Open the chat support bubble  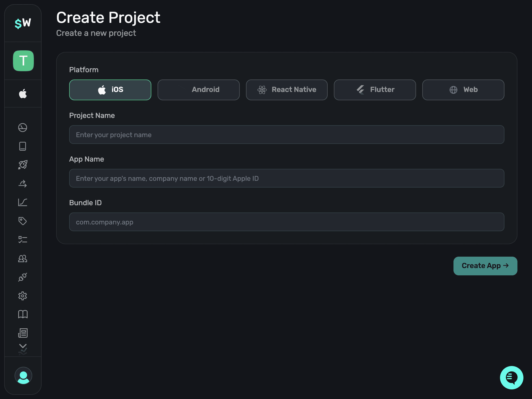tap(511, 378)
